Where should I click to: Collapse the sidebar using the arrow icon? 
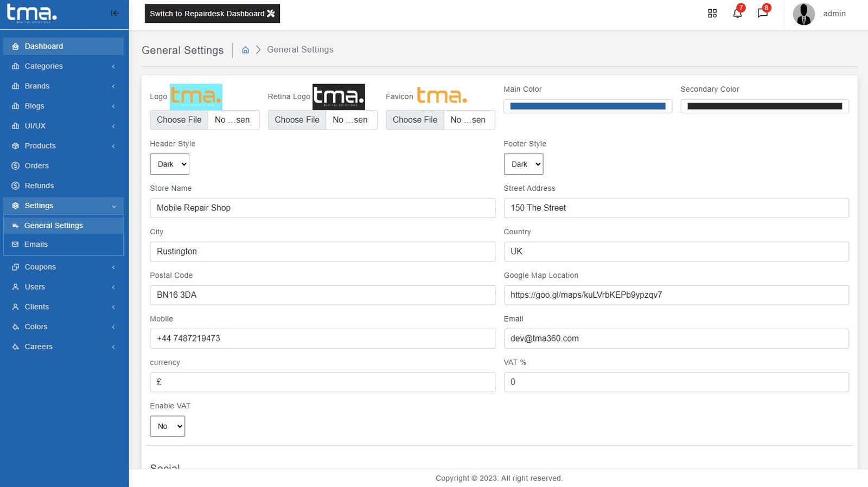click(114, 14)
